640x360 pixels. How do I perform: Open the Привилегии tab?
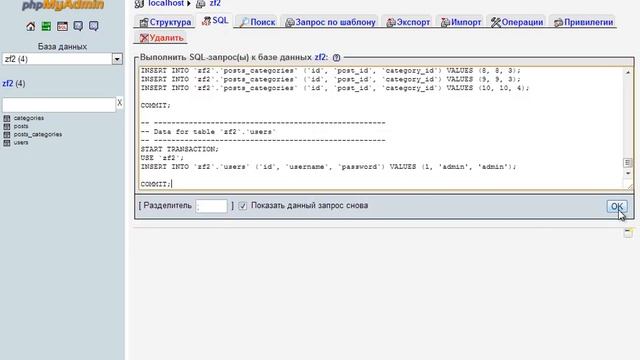click(x=584, y=22)
